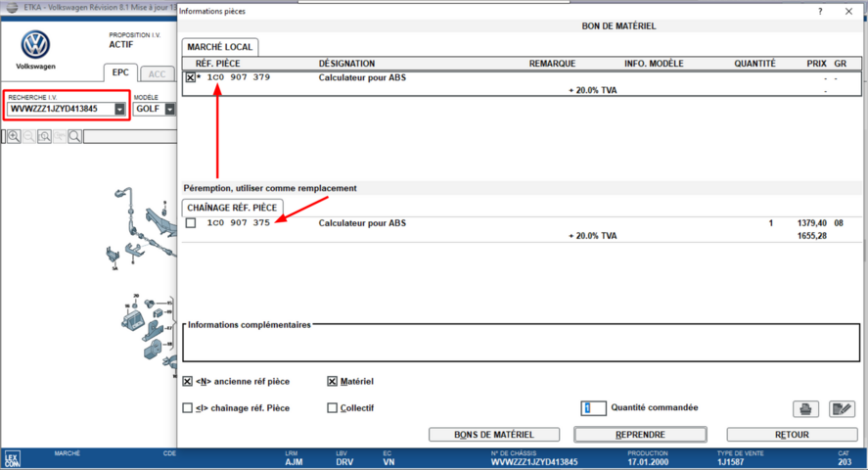Image resolution: width=868 pixels, height=470 pixels.
Task: Click the PRIX column header
Action: click(816, 64)
